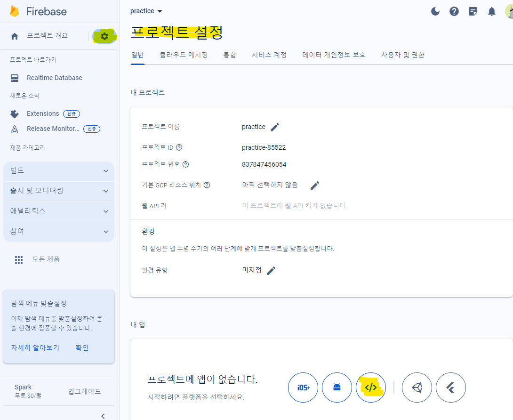The image size is (513, 420).
Task: Add an iOS+ app
Action: 303,387
